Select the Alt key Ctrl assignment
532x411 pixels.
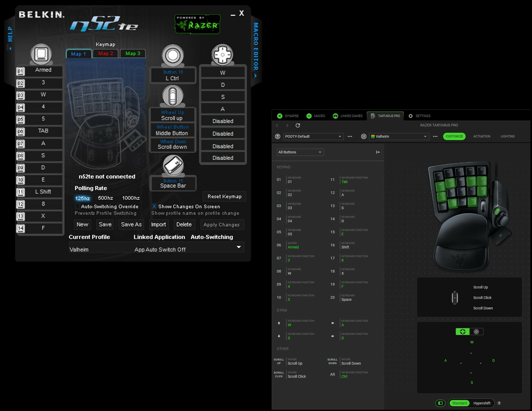tap(354, 375)
